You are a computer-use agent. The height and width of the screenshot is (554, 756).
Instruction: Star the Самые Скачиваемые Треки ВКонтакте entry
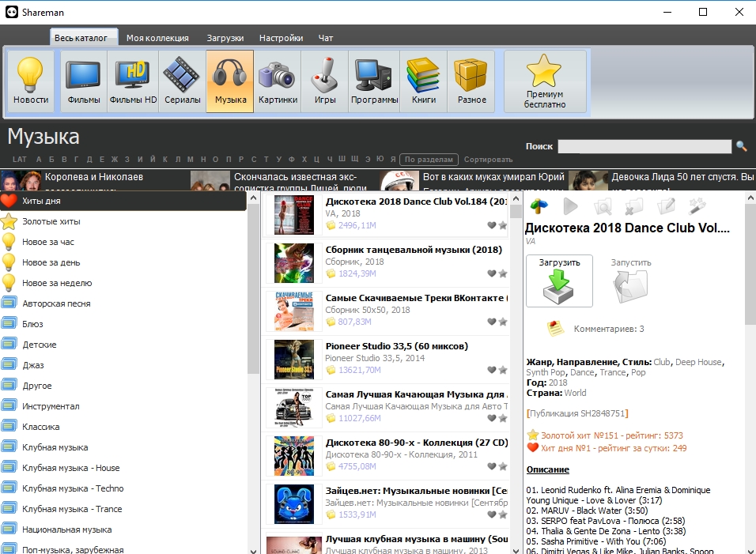point(503,322)
